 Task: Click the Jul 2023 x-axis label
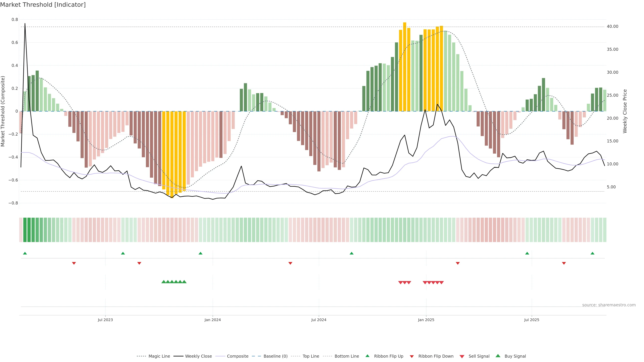(105, 320)
